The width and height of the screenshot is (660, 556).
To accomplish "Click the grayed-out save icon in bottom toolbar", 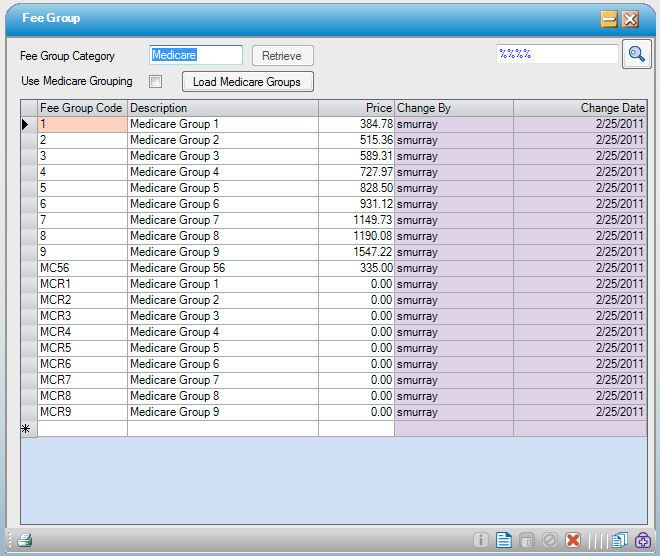I will tap(527, 540).
